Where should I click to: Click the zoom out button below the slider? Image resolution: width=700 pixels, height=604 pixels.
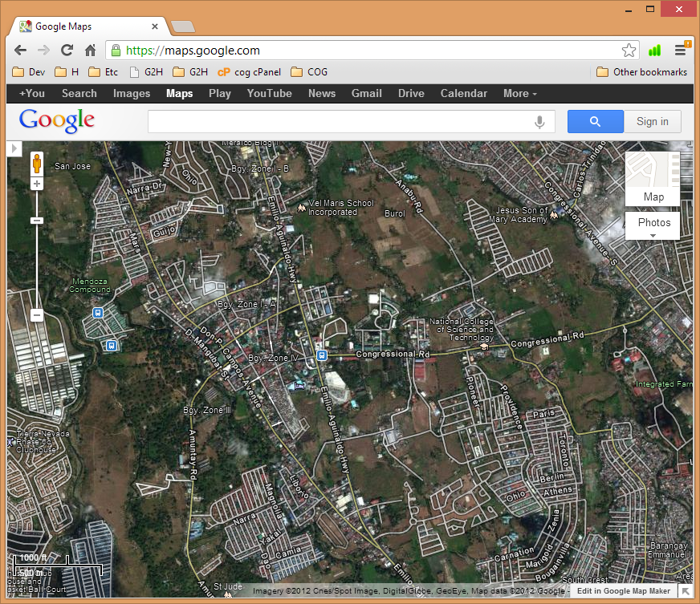(37, 315)
